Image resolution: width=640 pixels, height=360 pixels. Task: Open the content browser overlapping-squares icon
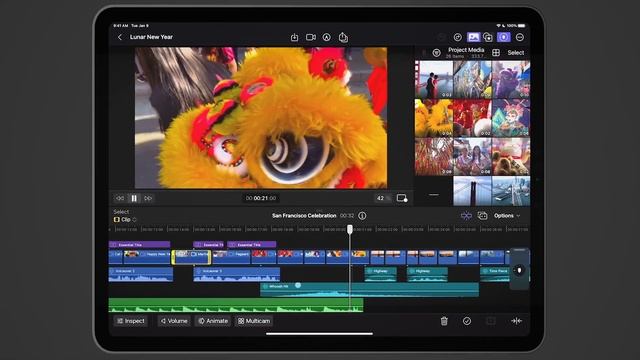coord(488,37)
